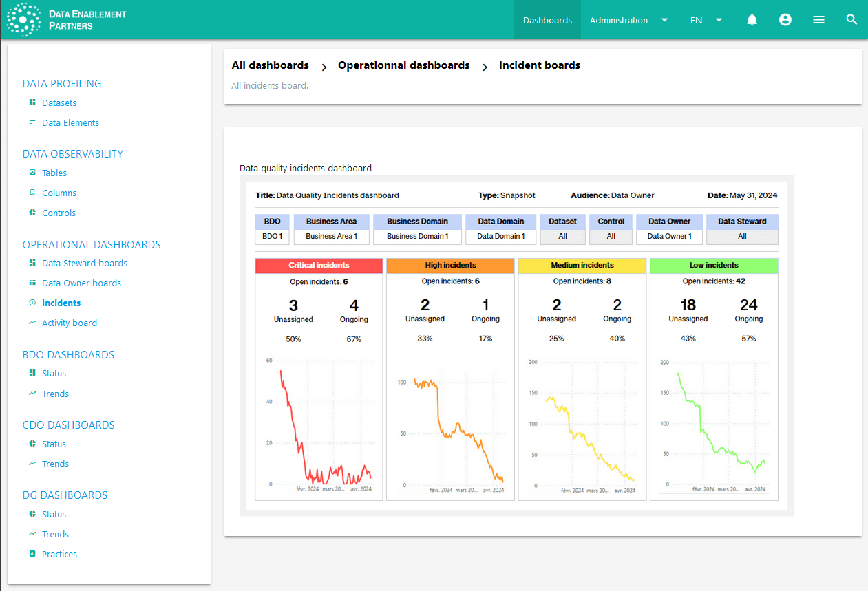This screenshot has height=591, width=868.
Task: Click the notifications bell icon
Action: [x=752, y=20]
